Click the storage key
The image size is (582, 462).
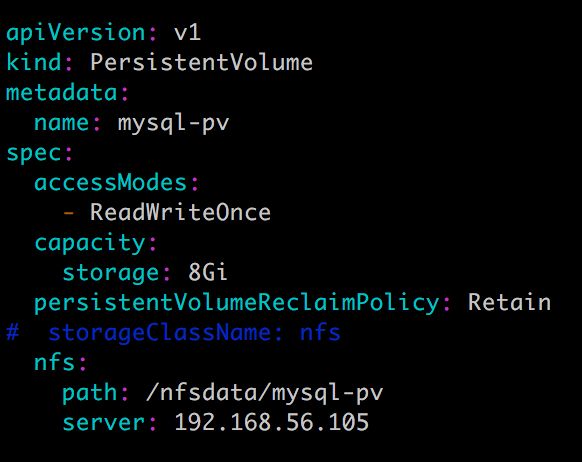tap(111, 274)
